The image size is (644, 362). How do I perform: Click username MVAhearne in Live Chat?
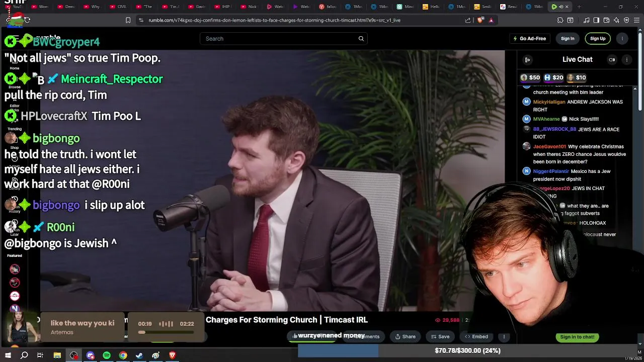(x=546, y=119)
